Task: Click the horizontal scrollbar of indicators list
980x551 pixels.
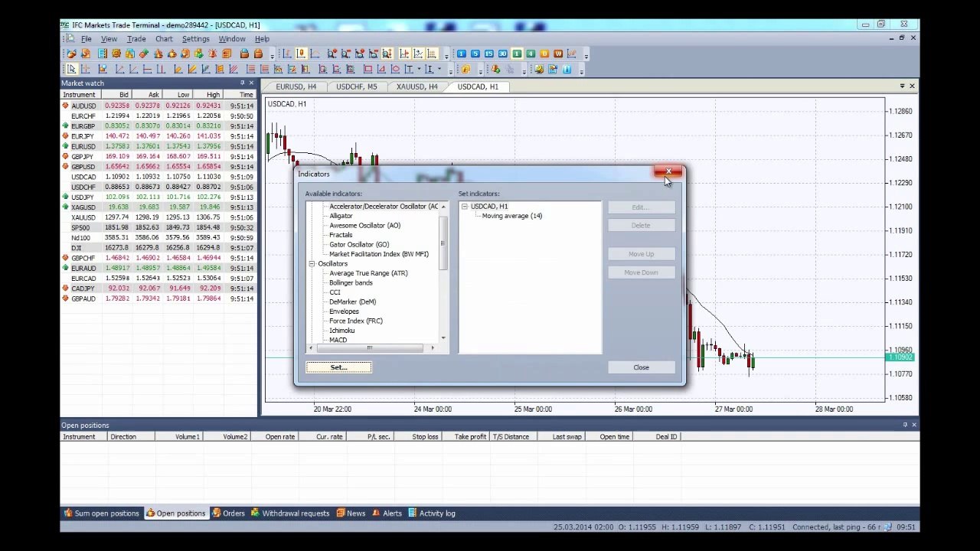Action: tap(370, 348)
